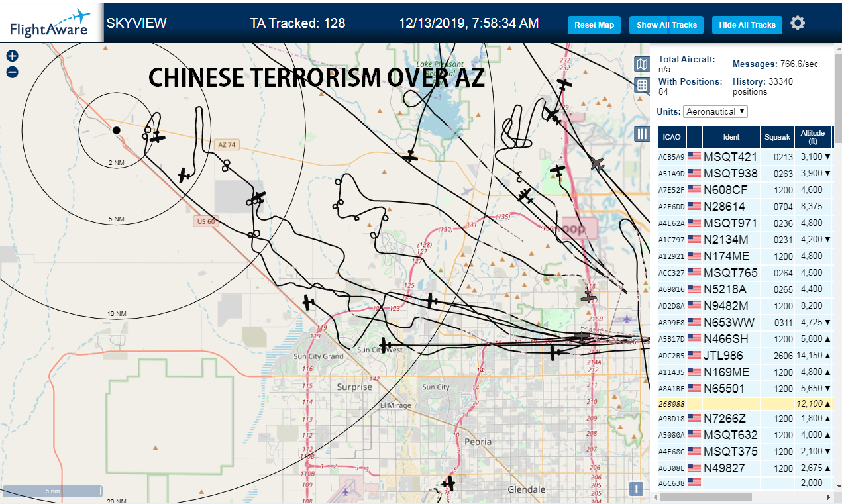Click the TA Tracked: 128 counter
The height and width of the screenshot is (504, 842).
(297, 23)
